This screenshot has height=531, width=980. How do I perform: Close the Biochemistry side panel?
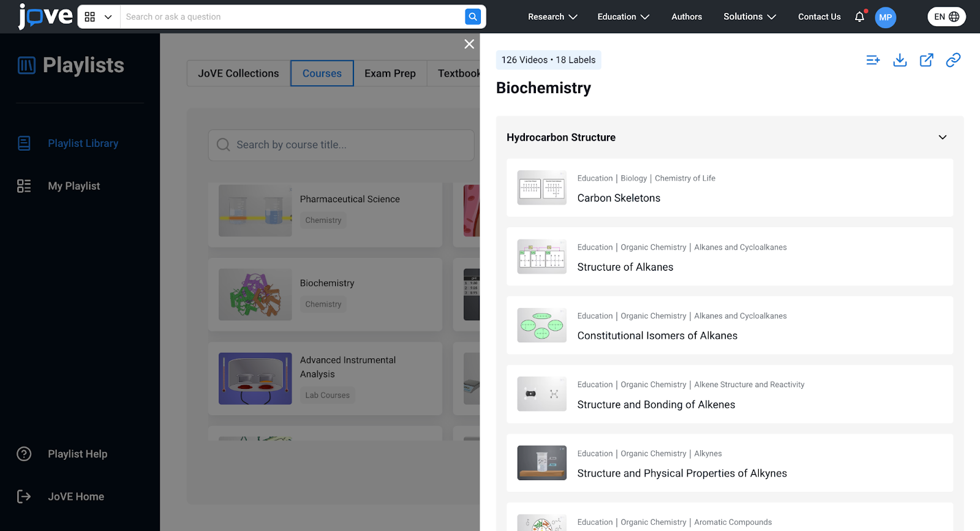[x=469, y=44]
